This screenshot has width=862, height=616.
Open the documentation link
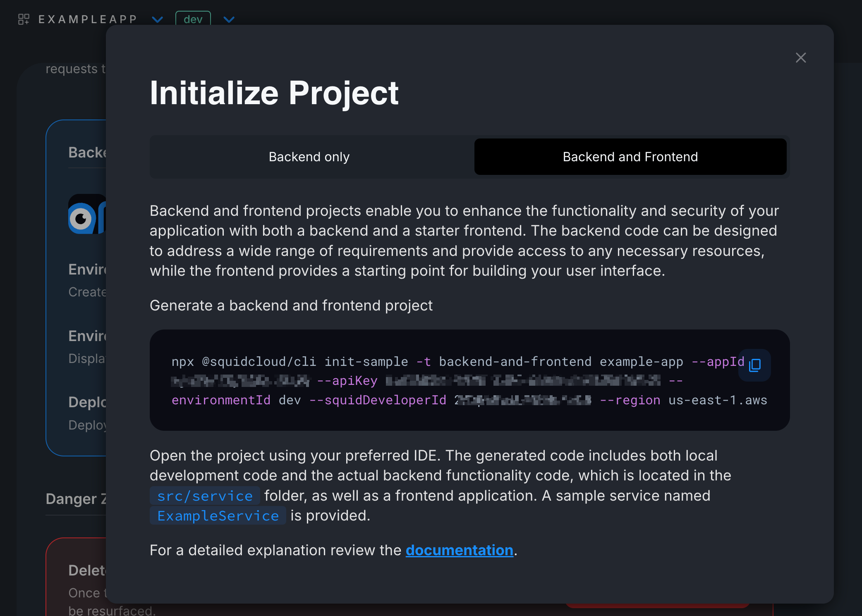coord(459,550)
